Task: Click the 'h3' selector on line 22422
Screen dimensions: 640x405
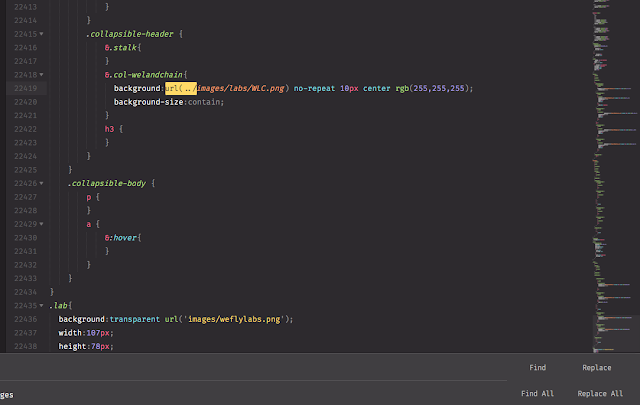Action: coord(109,129)
